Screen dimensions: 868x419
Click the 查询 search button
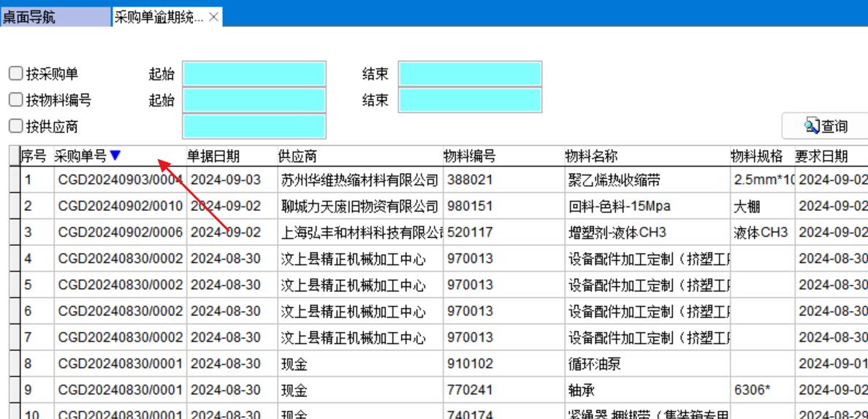(825, 126)
